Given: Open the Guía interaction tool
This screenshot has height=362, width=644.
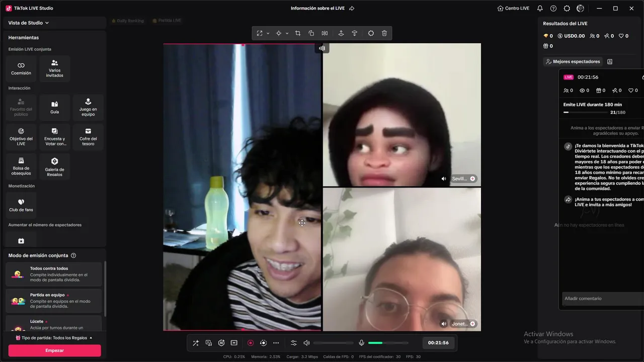Looking at the screenshot, I should [x=55, y=108].
